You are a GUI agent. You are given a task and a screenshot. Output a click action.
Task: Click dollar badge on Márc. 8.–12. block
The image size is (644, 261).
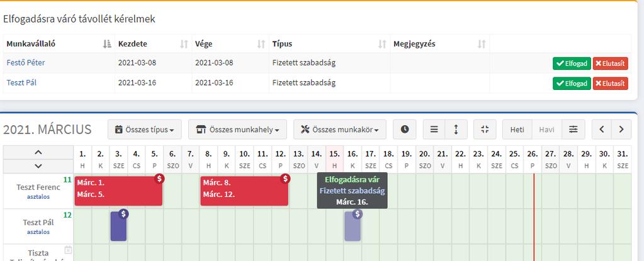click(x=285, y=178)
